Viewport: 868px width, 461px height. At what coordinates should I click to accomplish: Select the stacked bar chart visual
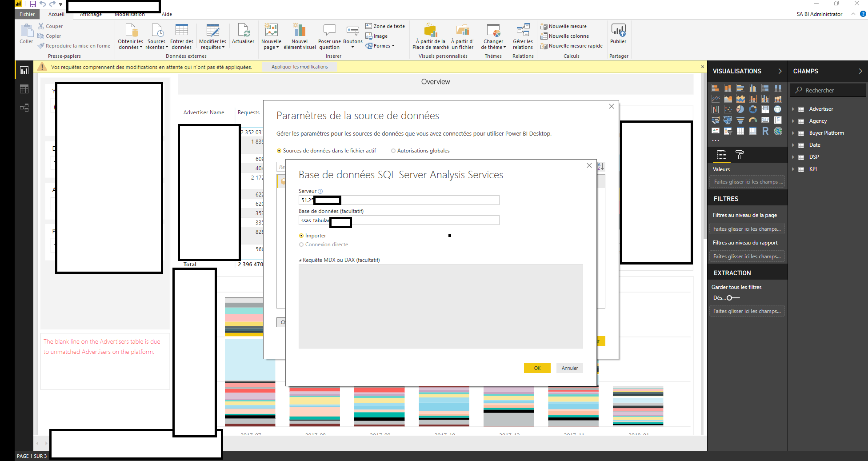[715, 88]
